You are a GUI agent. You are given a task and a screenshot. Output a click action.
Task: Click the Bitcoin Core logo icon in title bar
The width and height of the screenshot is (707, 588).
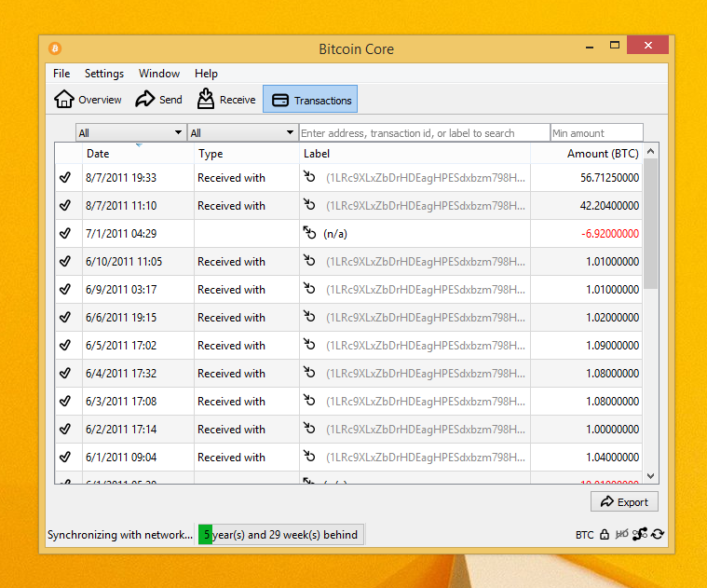click(x=55, y=48)
